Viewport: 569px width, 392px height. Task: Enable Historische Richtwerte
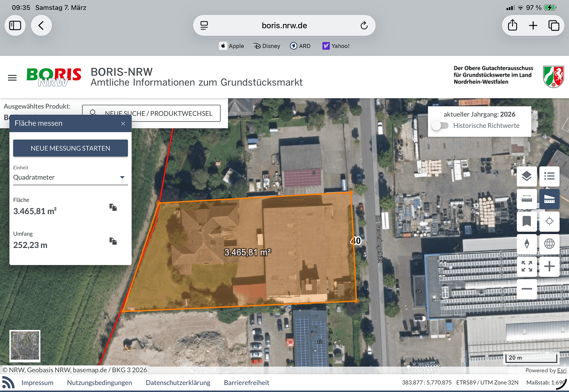[440, 125]
